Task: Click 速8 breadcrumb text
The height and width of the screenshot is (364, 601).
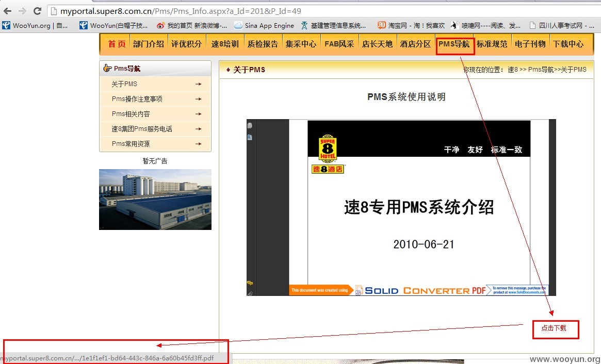Action: pyautogui.click(x=513, y=70)
